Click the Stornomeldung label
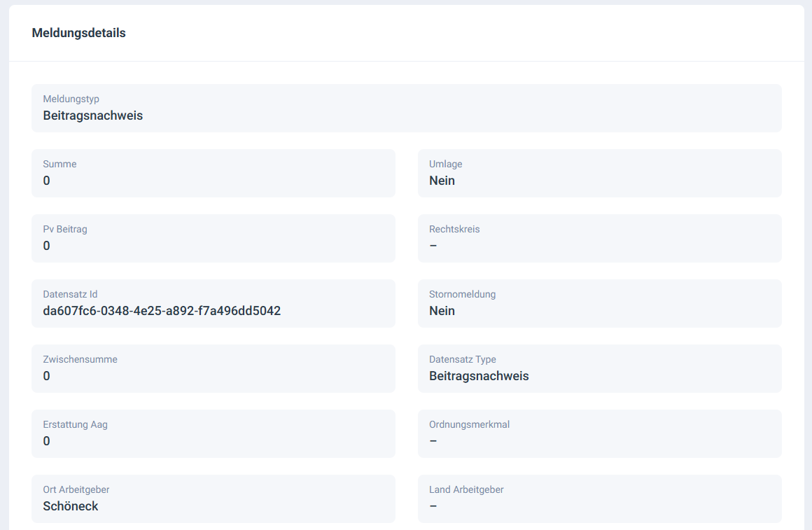This screenshot has width=812, height=530. click(462, 295)
